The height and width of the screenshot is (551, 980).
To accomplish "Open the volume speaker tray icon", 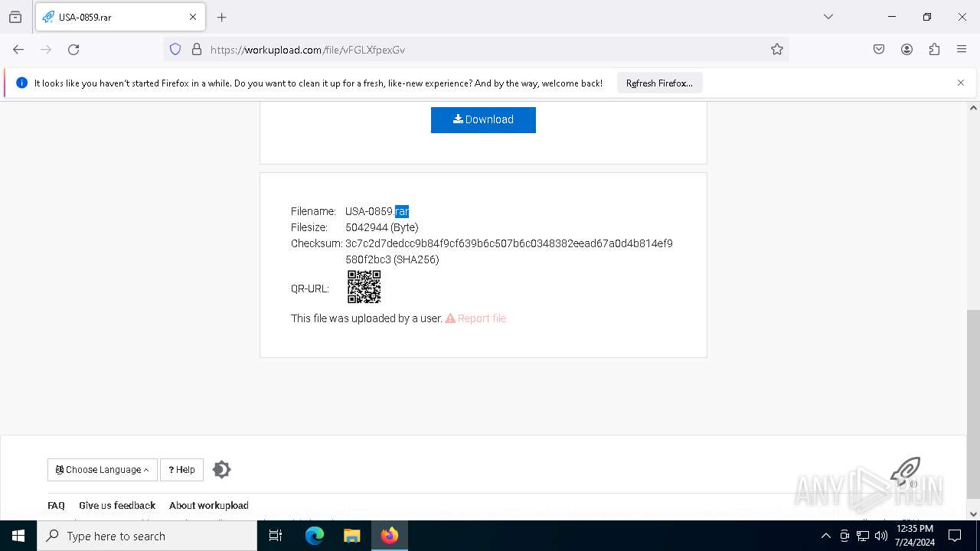I will [881, 536].
